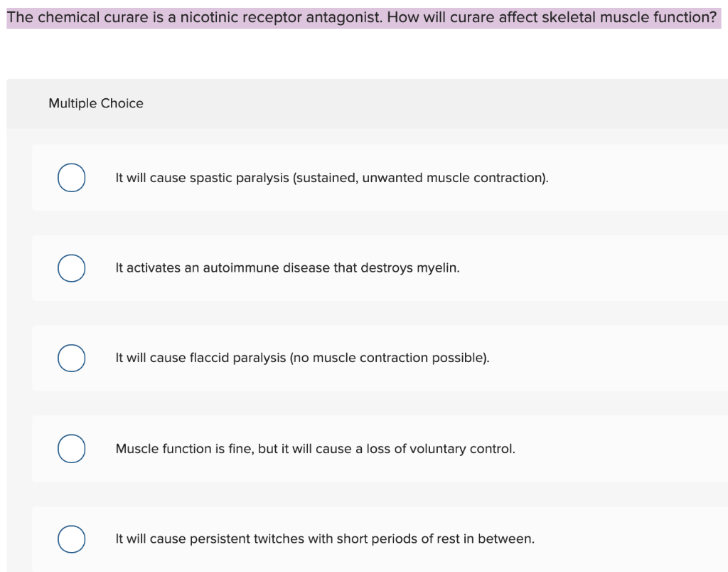
Task: Select the radio button for loss of voluntary control
Action: [71, 448]
